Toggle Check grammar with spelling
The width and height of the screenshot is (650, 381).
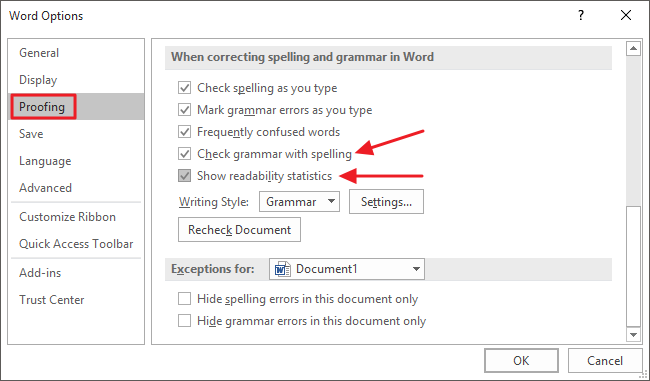tap(184, 154)
